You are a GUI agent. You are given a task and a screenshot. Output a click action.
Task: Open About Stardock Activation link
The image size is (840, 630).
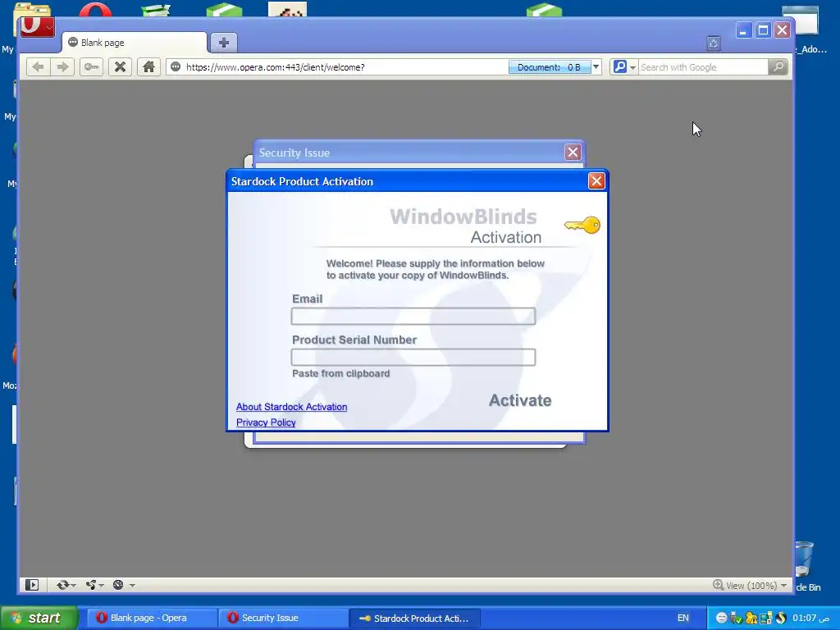[291, 407]
